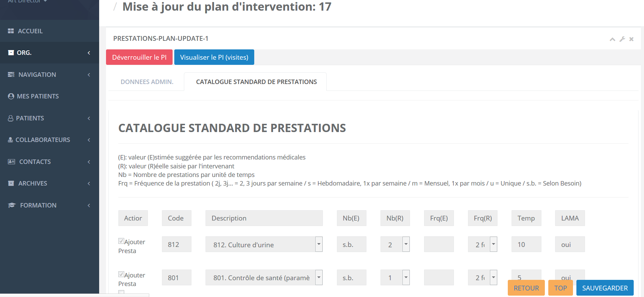The height and width of the screenshot is (297, 644).
Task: Toggle Ajouter Presta checkbox for code 812
Action: [121, 241]
